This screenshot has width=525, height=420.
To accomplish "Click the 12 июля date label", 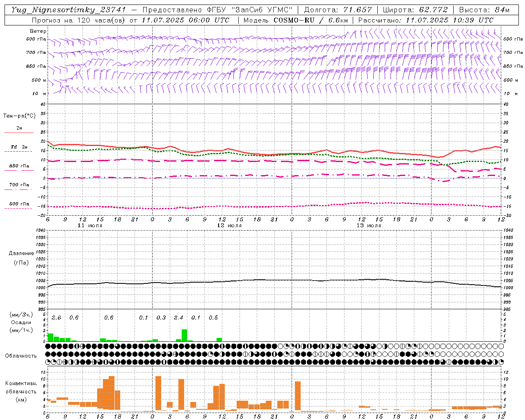I will pos(229,226).
